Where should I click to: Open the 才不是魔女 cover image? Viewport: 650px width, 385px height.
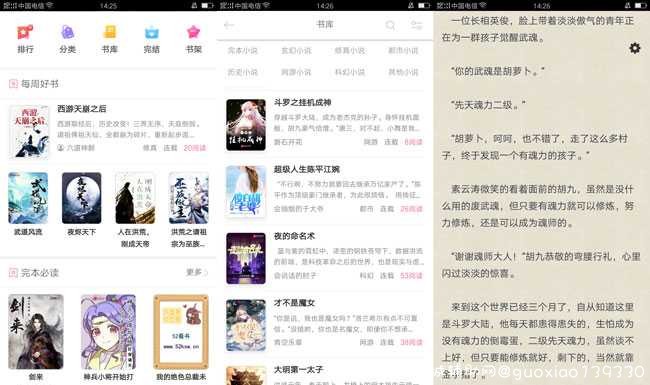click(246, 325)
